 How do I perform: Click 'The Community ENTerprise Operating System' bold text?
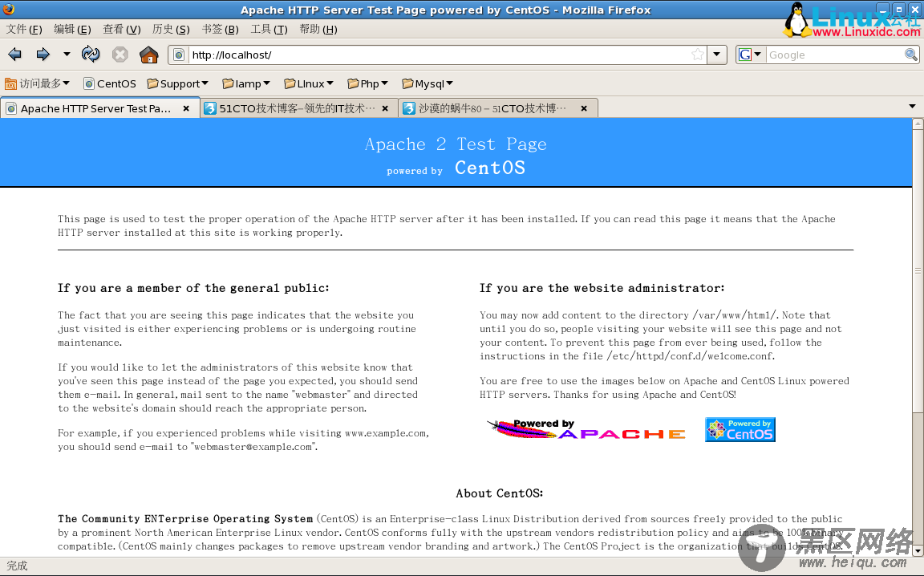tap(185, 519)
